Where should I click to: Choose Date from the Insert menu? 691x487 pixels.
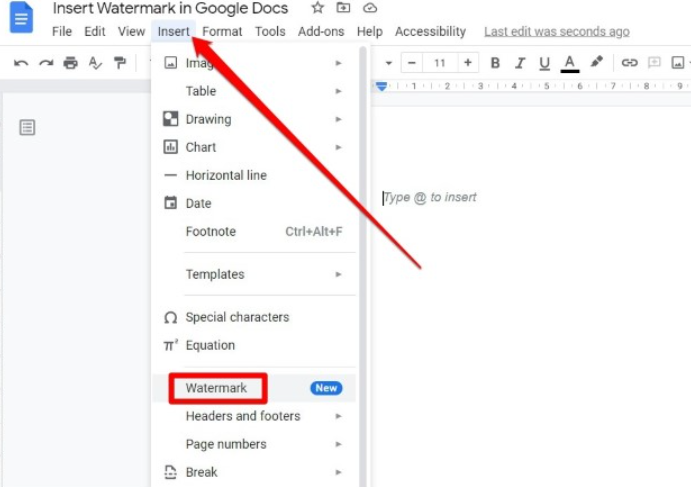(x=254, y=203)
